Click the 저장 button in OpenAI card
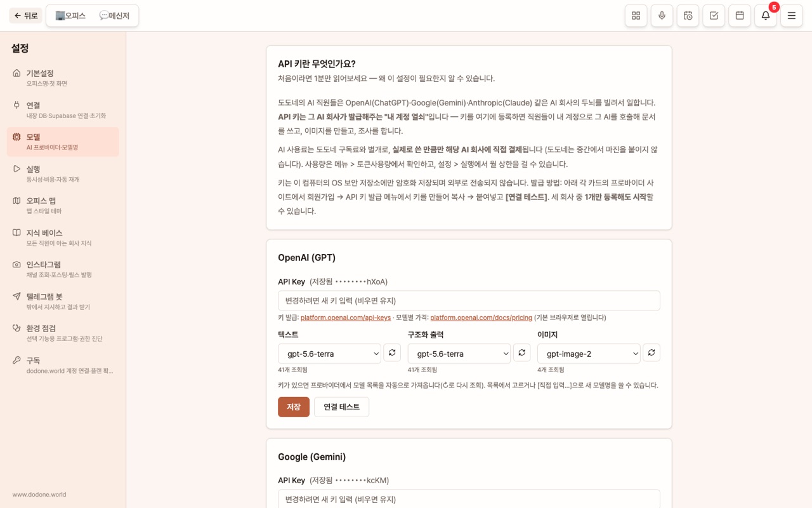812x508 pixels. pos(294,407)
